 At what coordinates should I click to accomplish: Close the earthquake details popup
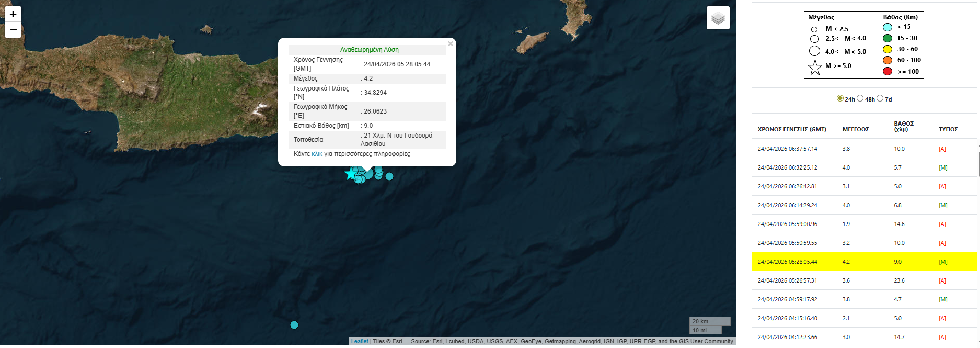(x=450, y=44)
